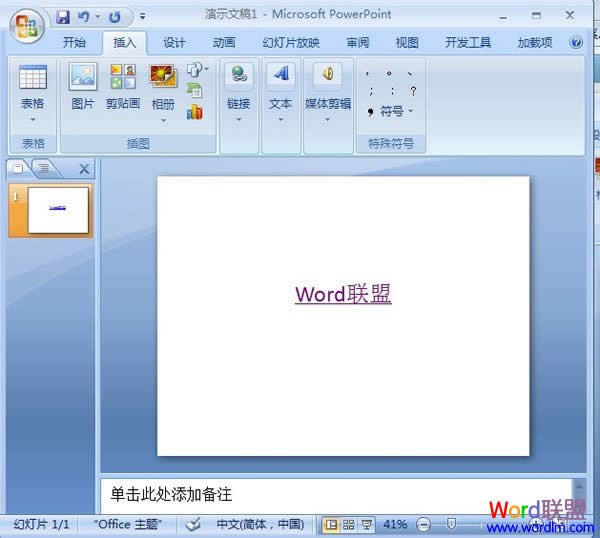
Task: Expand the 文本 group dropdown arrow
Action: coord(281,119)
